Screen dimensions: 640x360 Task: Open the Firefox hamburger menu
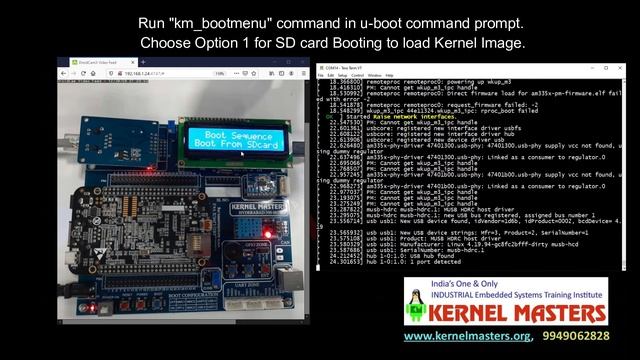click(x=304, y=73)
